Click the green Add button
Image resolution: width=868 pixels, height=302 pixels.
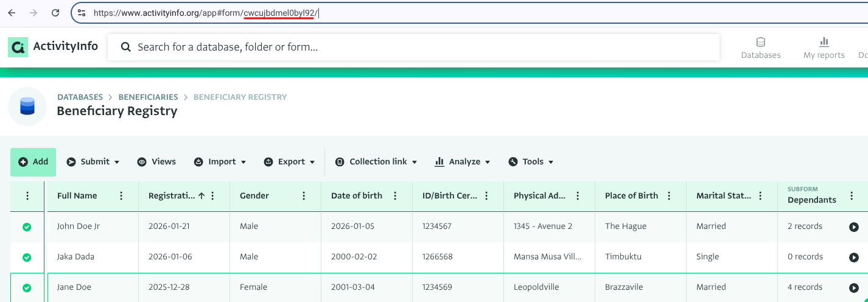(x=33, y=162)
